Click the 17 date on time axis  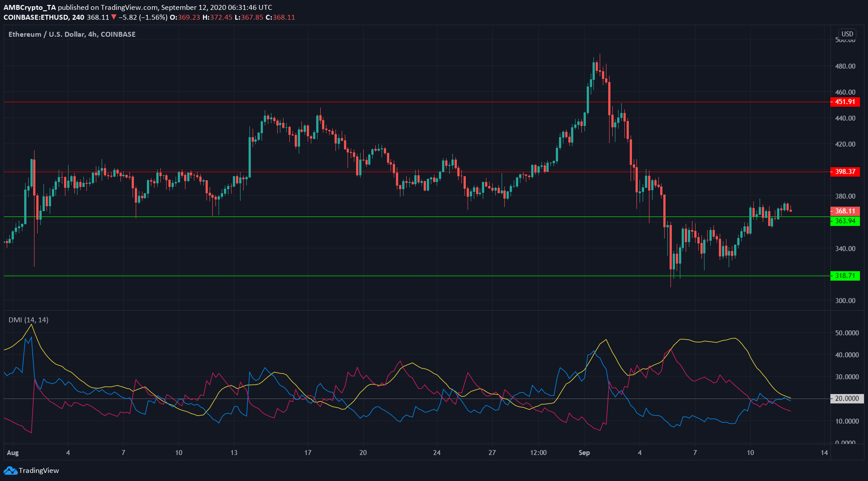point(308,453)
